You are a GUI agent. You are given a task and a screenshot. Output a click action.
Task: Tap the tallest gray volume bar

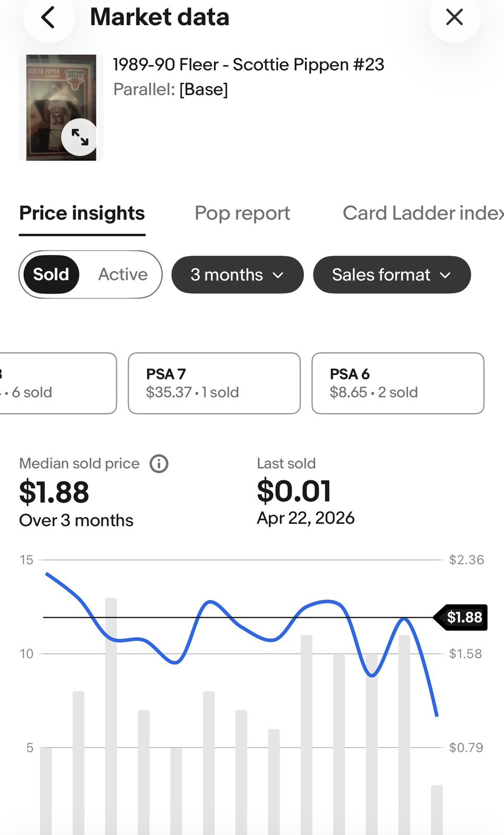pos(111,716)
